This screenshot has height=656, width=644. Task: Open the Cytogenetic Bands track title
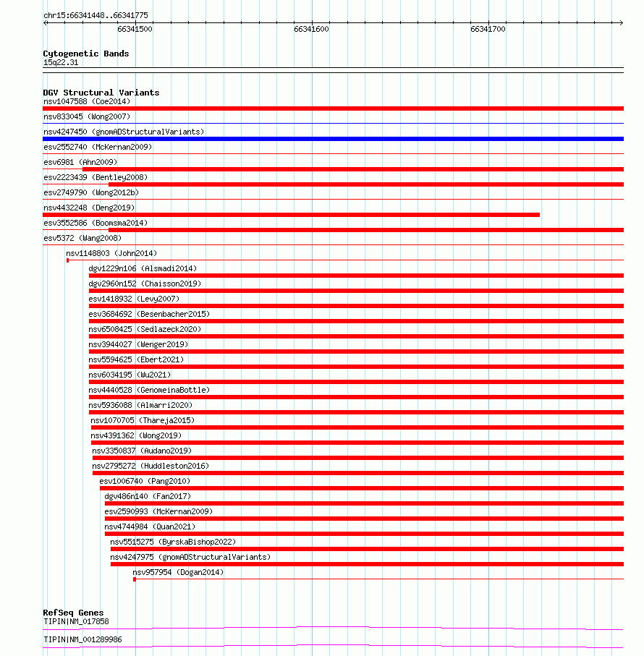[86, 54]
